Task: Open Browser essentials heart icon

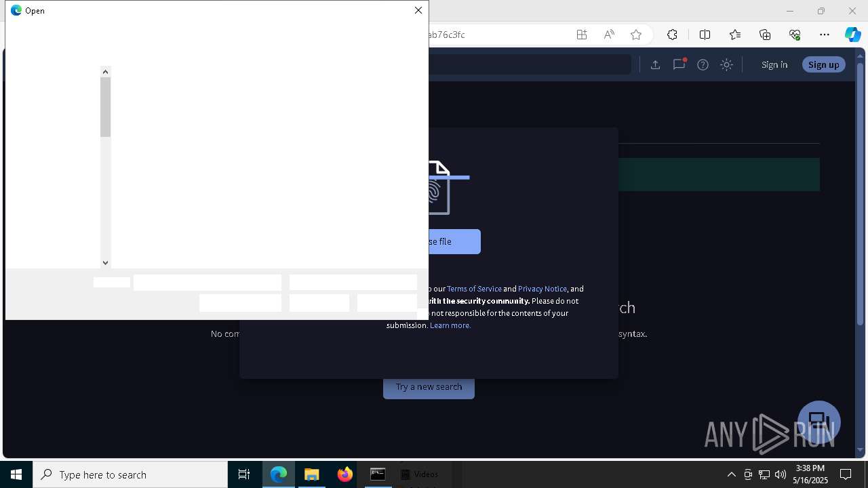Action: tap(795, 35)
